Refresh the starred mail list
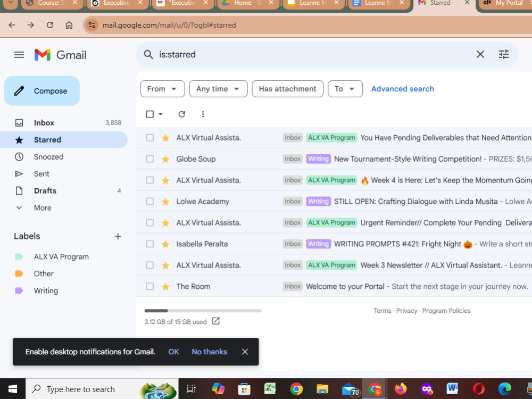The height and width of the screenshot is (399, 532). coord(182,114)
